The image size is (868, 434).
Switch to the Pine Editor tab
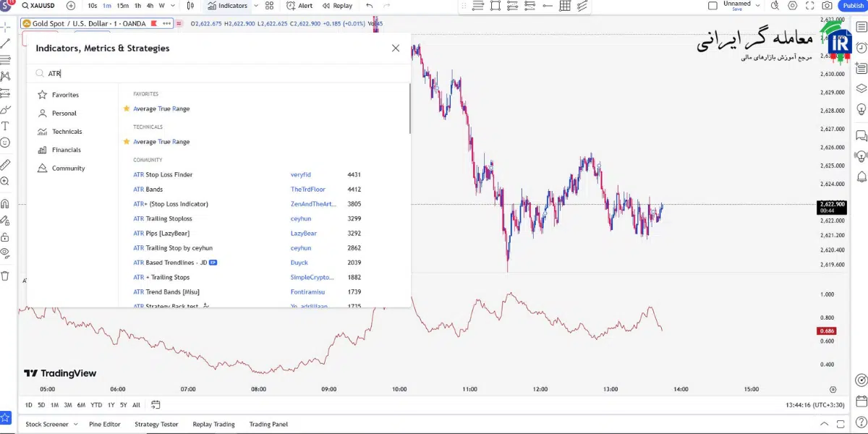(105, 425)
